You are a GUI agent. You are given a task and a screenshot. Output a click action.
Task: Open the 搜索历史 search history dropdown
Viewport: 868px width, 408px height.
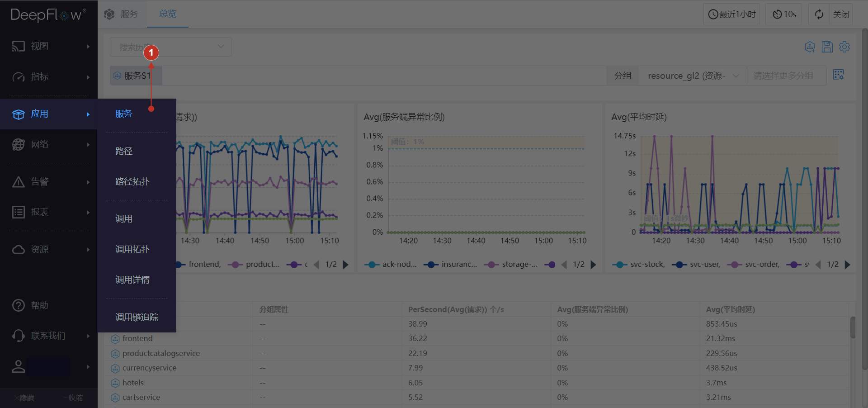point(171,47)
